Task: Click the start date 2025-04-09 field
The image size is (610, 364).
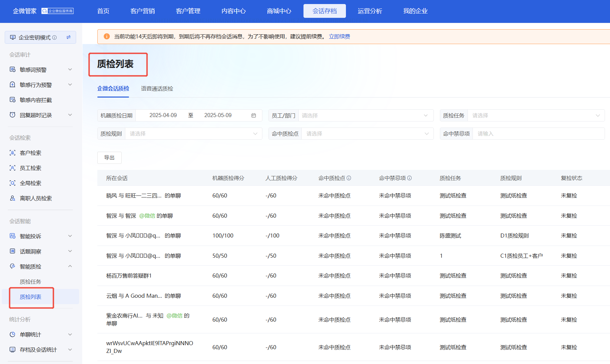Action: click(163, 115)
